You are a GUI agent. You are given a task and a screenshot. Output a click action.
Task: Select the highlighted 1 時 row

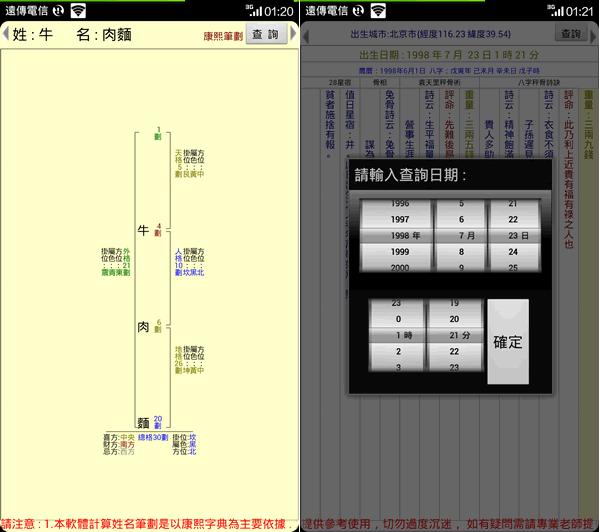tap(397, 335)
